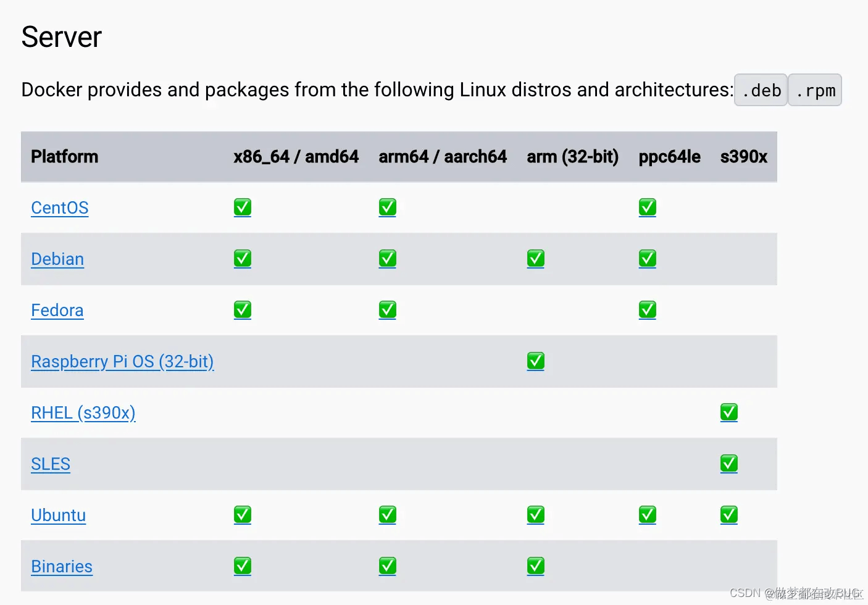Screen dimensions: 868x605
Task: Click Ubuntu ppc64le checkmark
Action: pos(648,515)
